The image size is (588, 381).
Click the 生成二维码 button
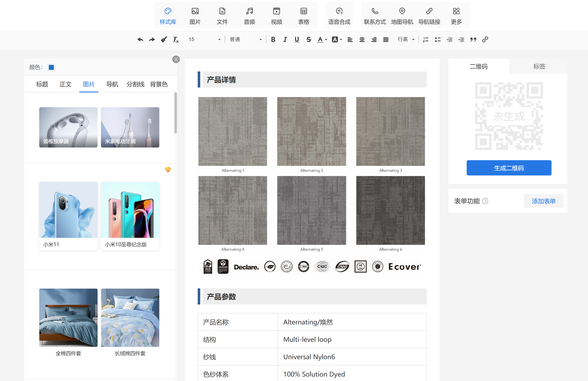[509, 168]
